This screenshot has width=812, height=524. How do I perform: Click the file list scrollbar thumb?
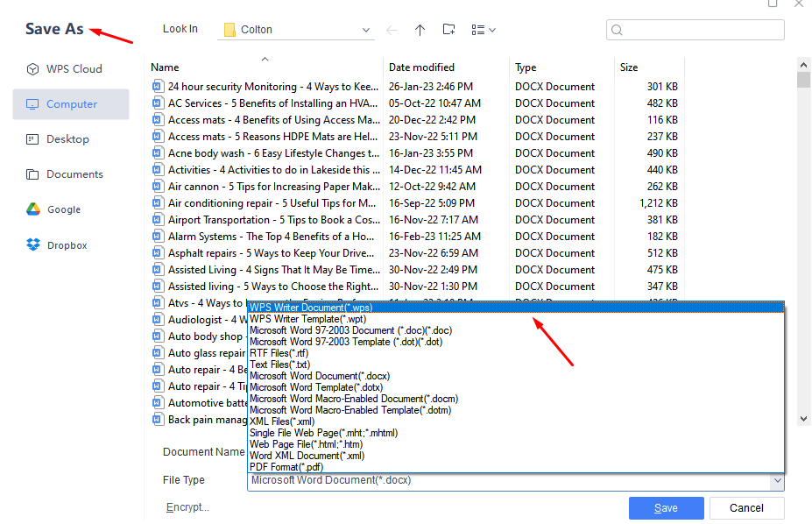point(803,80)
